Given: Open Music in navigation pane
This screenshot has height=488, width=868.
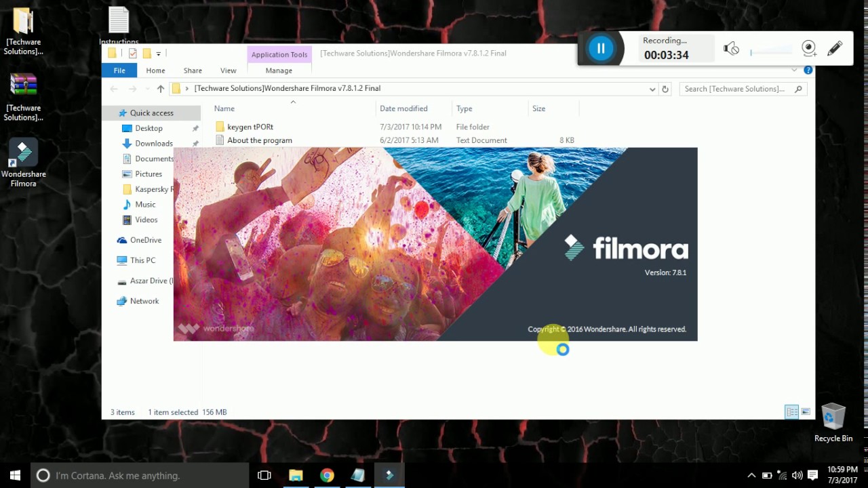Looking at the screenshot, I should [x=145, y=205].
